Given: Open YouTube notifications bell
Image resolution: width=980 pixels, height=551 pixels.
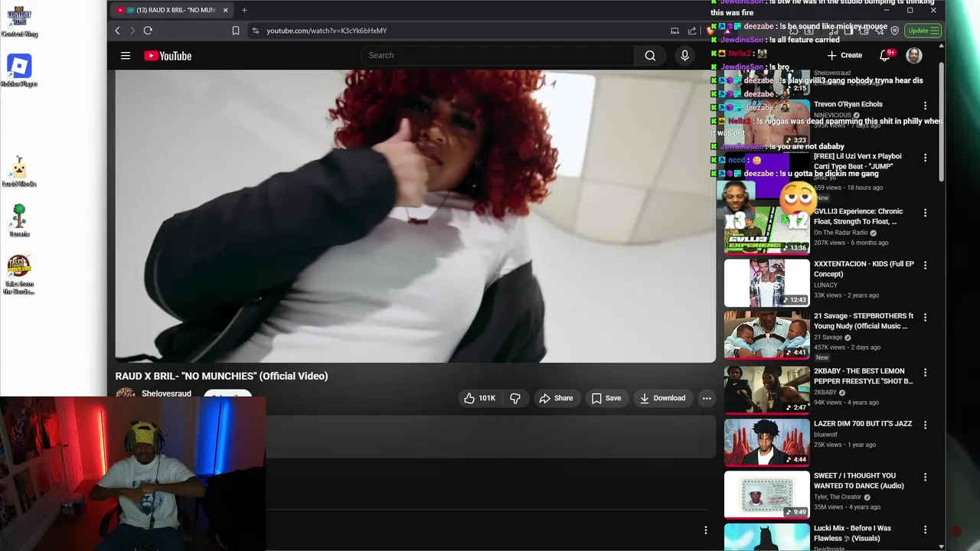Looking at the screenshot, I should point(886,55).
